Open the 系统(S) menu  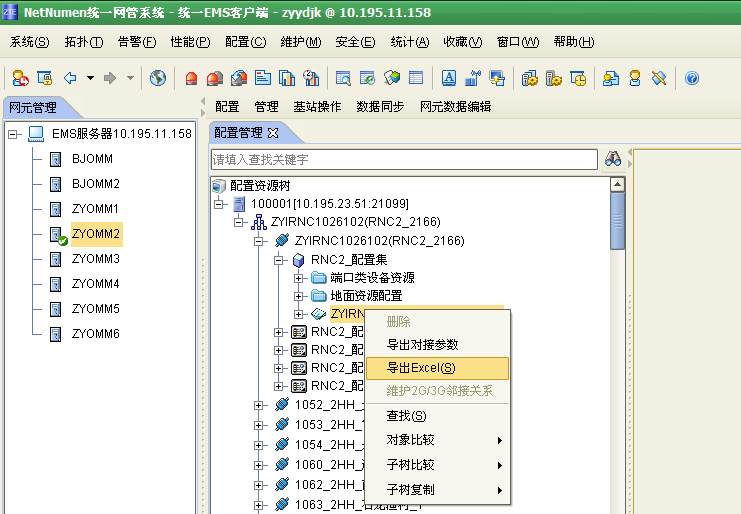(29, 42)
